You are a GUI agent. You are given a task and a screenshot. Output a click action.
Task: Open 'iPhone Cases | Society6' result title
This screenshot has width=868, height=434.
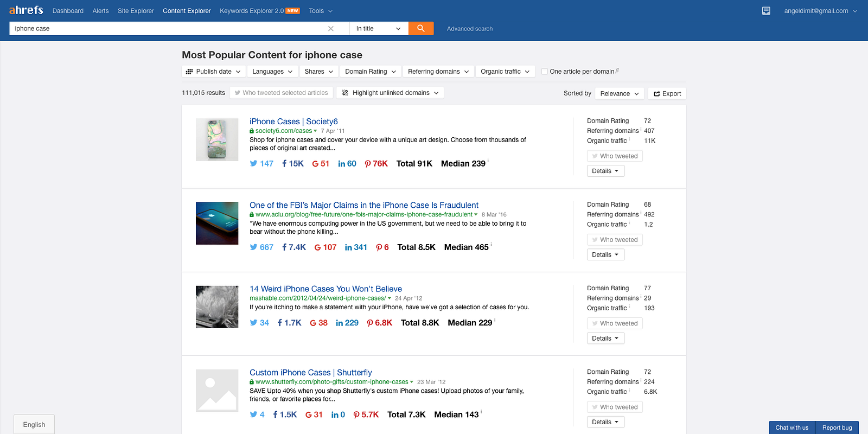point(293,122)
